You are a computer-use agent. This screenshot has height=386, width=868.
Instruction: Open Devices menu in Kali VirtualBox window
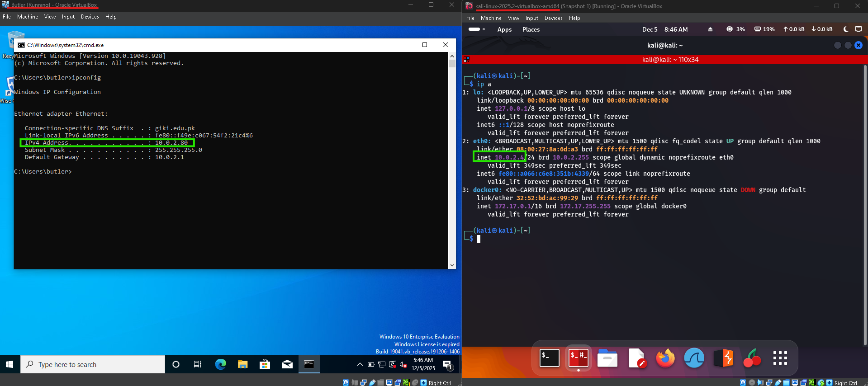tap(554, 18)
